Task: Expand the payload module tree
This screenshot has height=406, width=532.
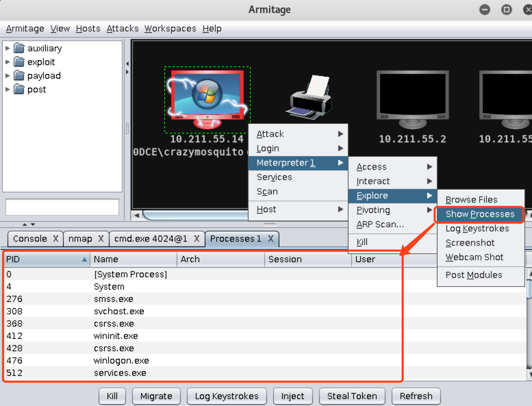Action: 8,76
